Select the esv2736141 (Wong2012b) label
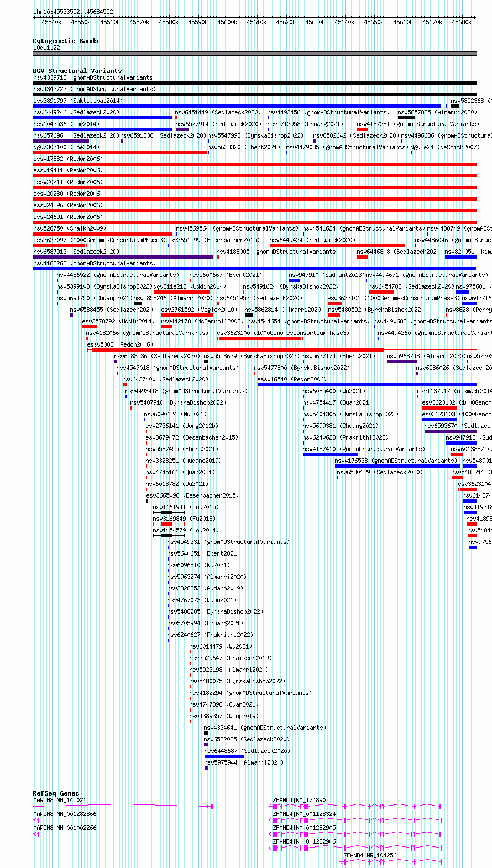492x868 pixels. coord(182,426)
